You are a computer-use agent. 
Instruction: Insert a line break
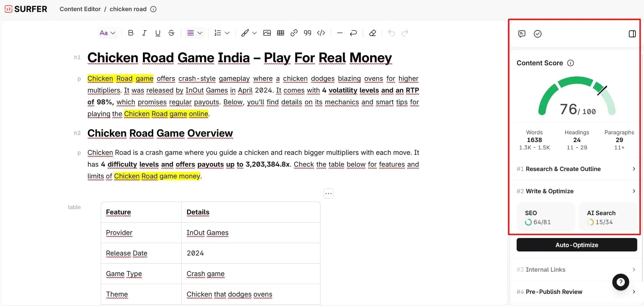click(x=353, y=33)
